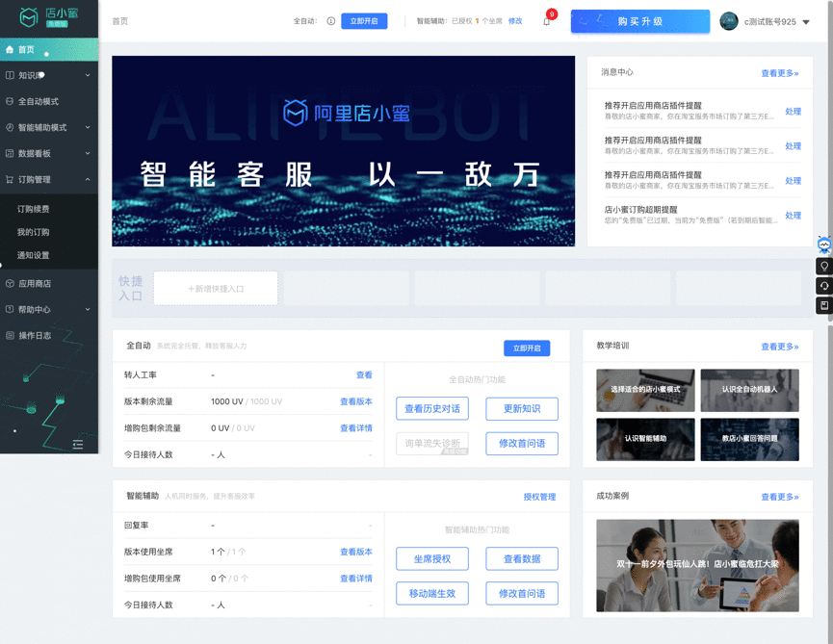
Task: Click the 购买升级 button
Action: tap(640, 21)
